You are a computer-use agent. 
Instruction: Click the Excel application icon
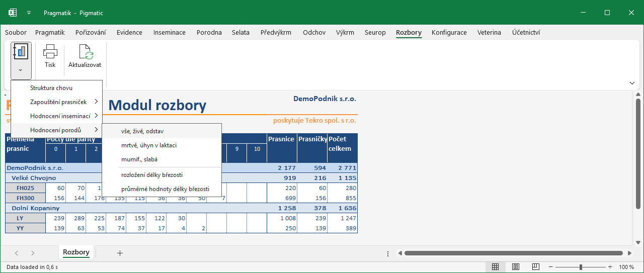(x=13, y=13)
